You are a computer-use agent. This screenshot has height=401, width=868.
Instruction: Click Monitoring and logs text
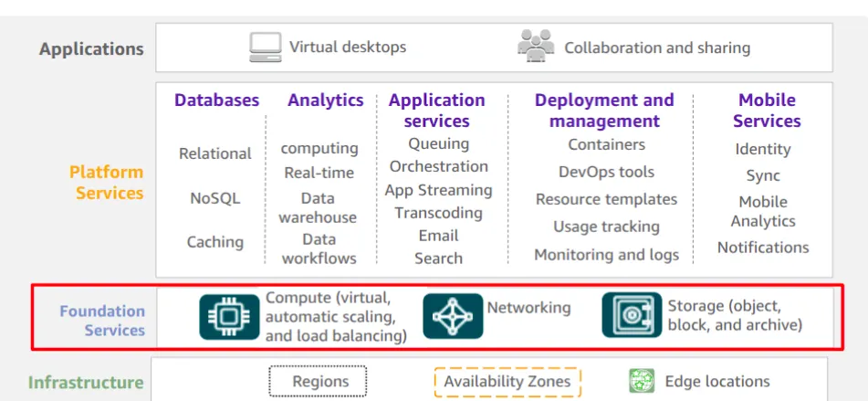pyautogui.click(x=607, y=255)
